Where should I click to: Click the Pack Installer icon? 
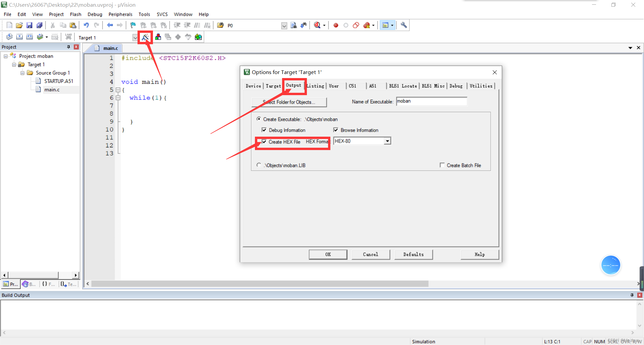pyautogui.click(x=198, y=37)
